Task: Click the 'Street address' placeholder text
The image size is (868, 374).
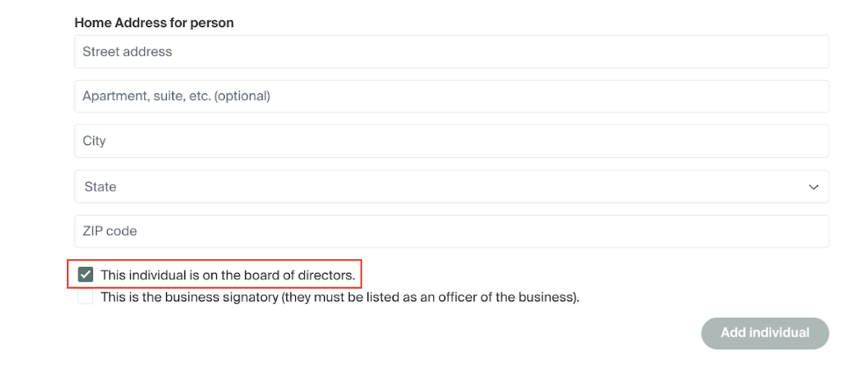Action: [127, 52]
